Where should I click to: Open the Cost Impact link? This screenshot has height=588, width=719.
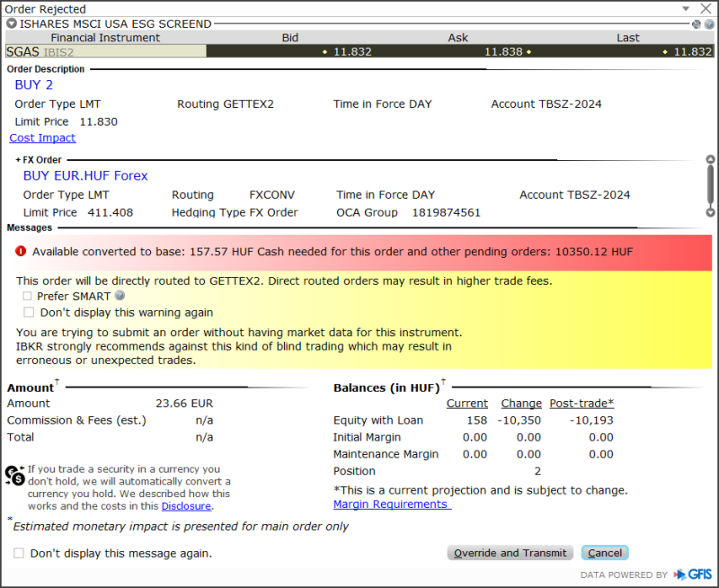[x=42, y=138]
